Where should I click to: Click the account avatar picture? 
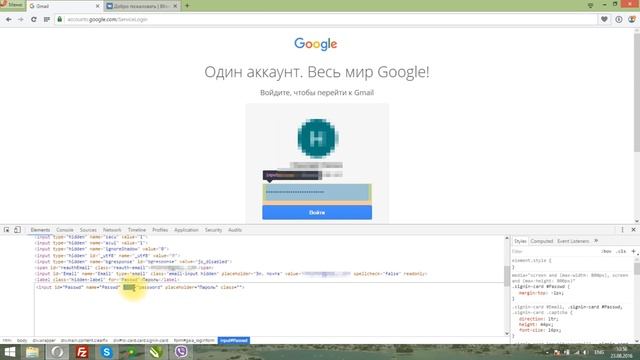[x=317, y=138]
